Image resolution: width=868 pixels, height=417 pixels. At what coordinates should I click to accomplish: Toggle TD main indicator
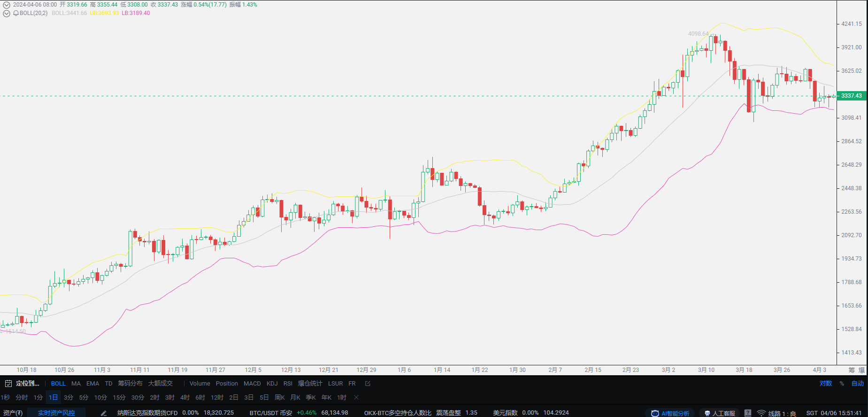[x=108, y=384]
